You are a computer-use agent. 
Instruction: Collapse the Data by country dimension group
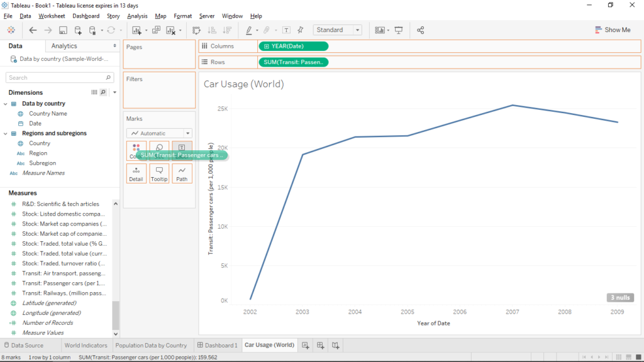tap(6, 103)
